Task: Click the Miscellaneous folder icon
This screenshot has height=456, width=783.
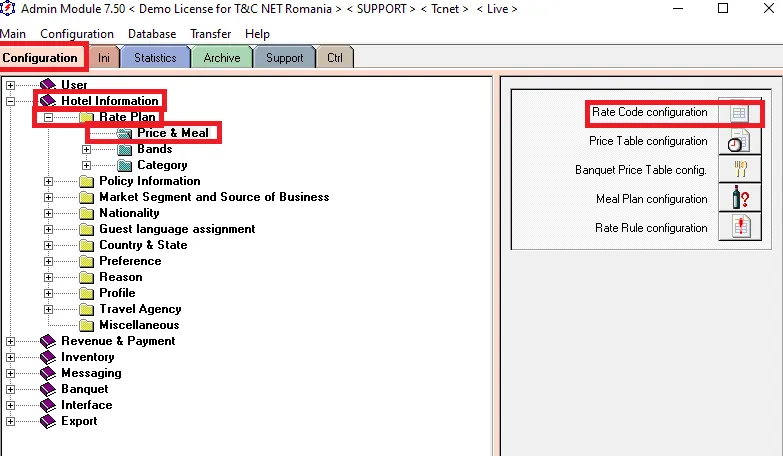Action: pos(86,325)
